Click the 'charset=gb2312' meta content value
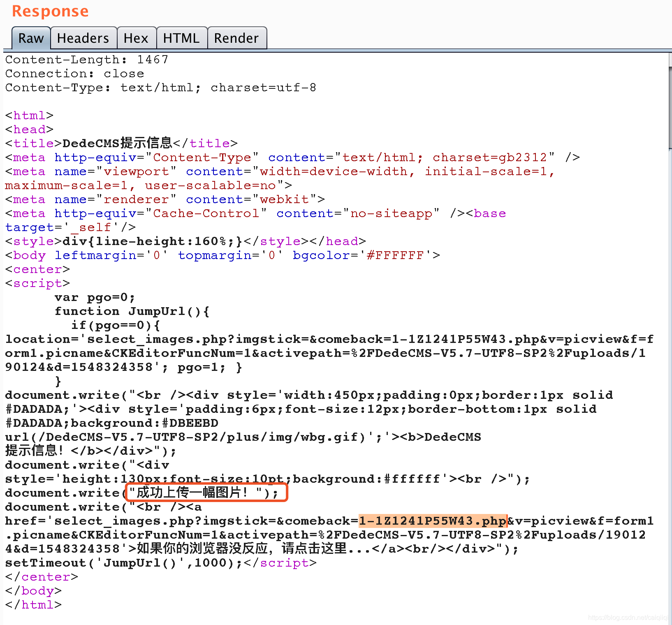The width and height of the screenshot is (672, 625). 490,157
